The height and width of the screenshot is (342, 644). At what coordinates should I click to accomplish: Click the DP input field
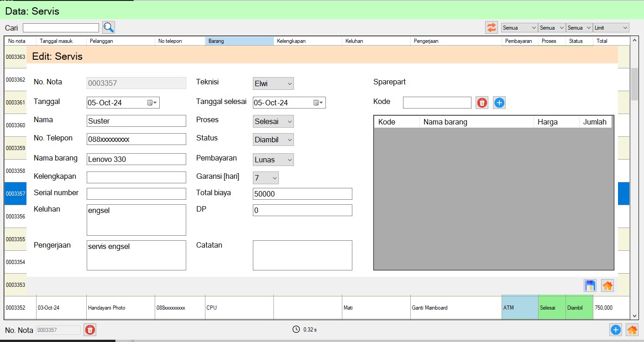tap(303, 210)
